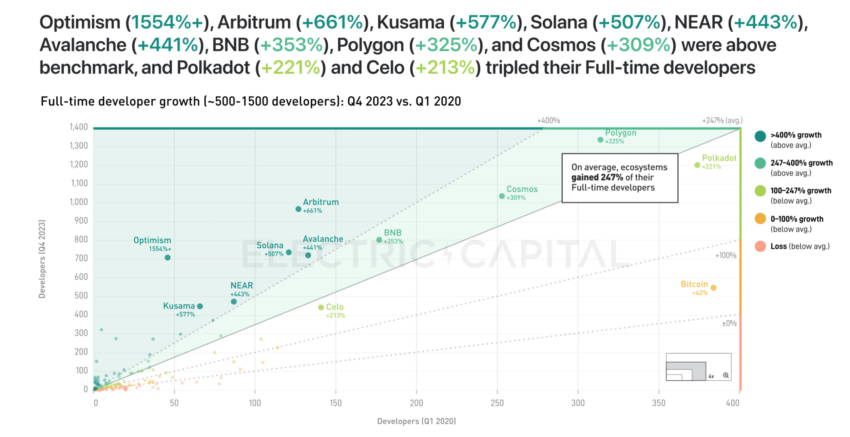850x437 pixels.
Task: Click the Bitcoin data point
Action: [x=713, y=288]
